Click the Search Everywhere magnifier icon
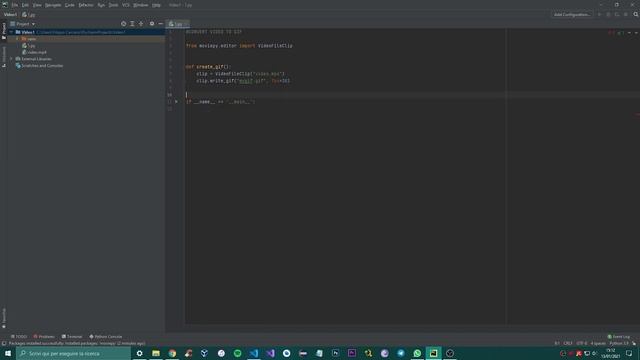640x360 pixels. click(636, 14)
